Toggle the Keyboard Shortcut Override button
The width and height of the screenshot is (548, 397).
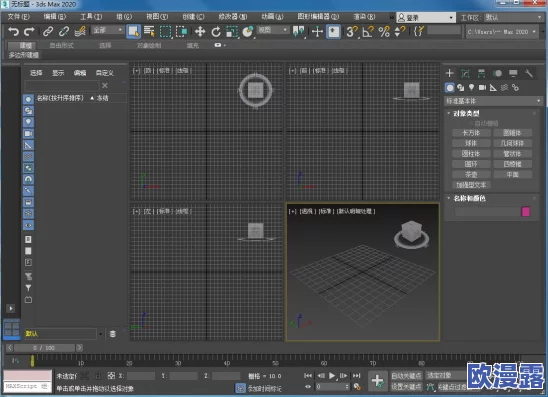[x=333, y=31]
